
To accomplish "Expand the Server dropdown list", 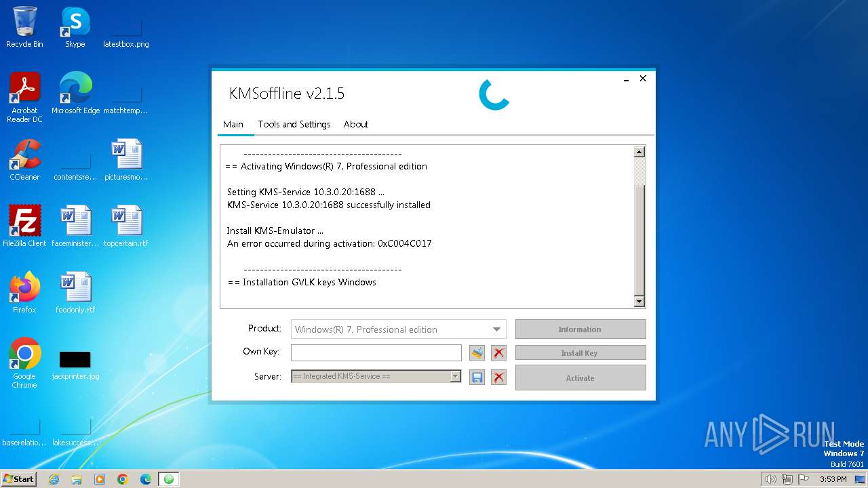I will (456, 377).
